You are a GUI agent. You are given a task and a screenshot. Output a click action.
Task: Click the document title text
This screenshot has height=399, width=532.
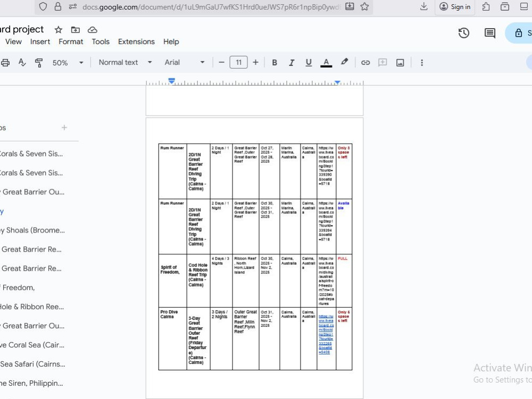coord(22,29)
